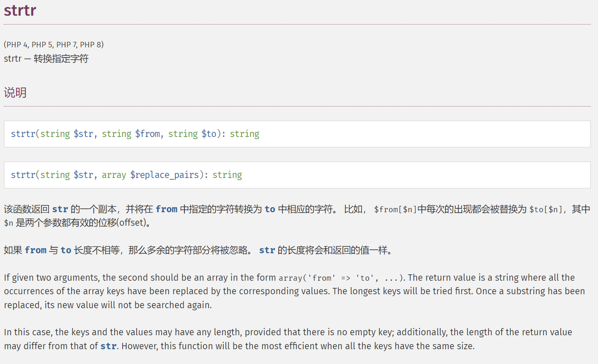
Task: Click bold str in last English paragraph
Action: click(108, 346)
